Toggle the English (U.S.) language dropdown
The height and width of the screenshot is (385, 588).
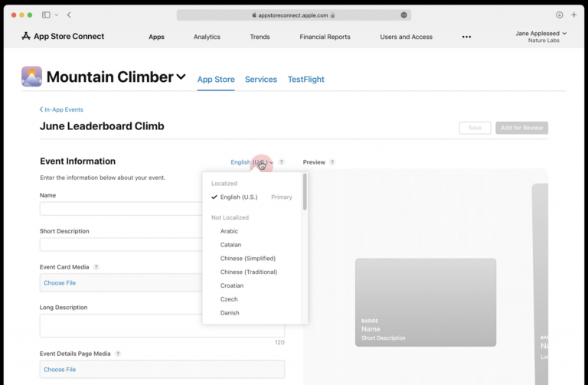point(252,162)
